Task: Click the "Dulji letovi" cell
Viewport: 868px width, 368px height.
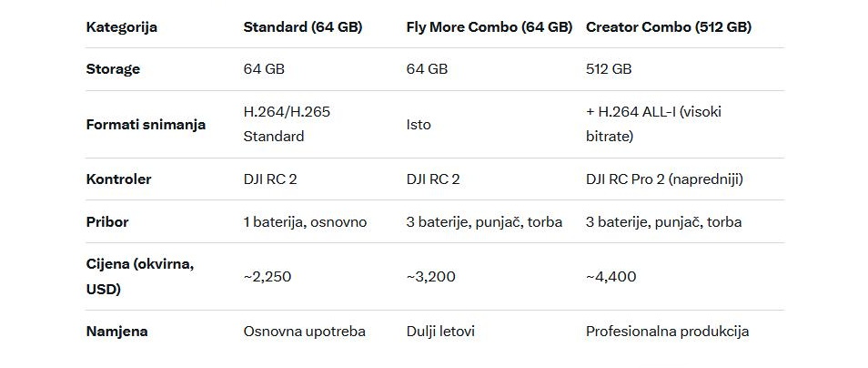Action: click(440, 331)
